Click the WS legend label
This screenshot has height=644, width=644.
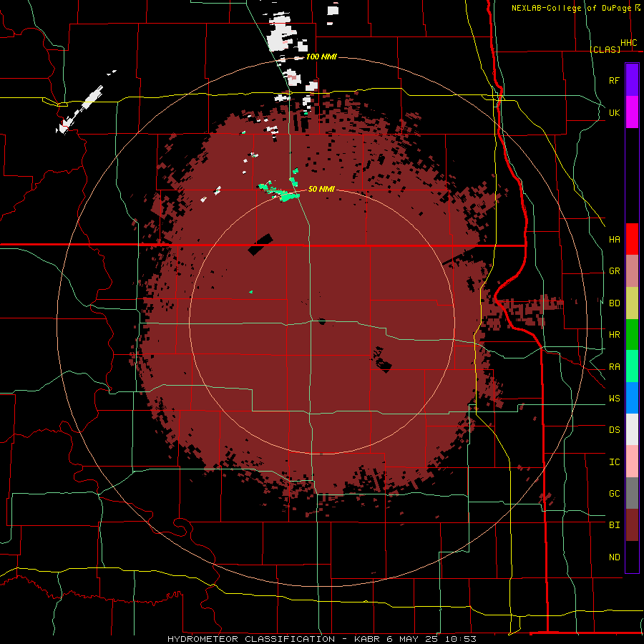pyautogui.click(x=614, y=399)
